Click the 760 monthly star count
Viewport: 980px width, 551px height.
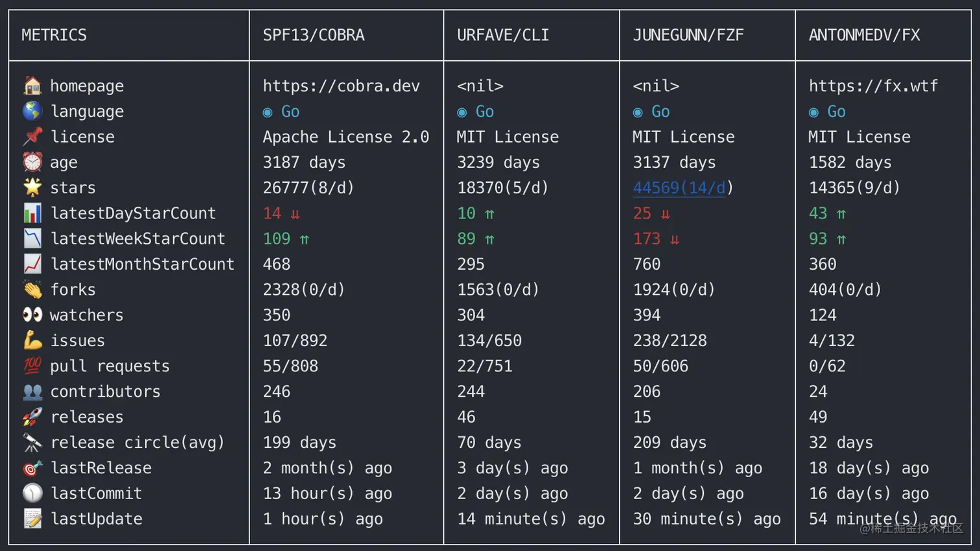[647, 264]
